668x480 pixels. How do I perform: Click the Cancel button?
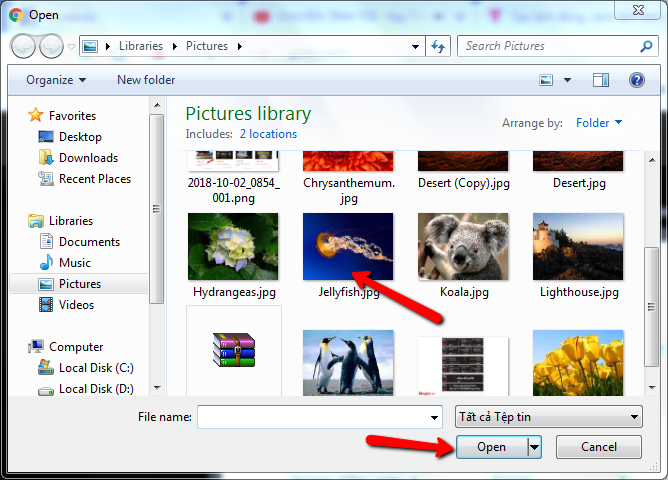click(x=599, y=447)
